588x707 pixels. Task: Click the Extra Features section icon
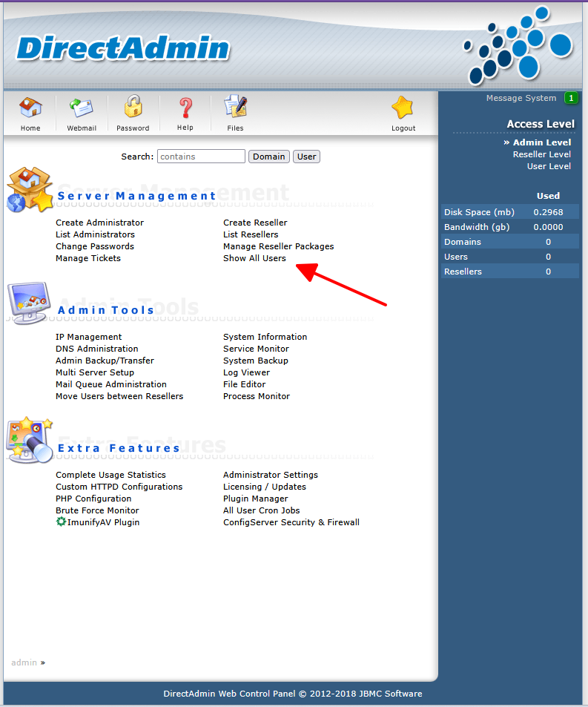29,440
